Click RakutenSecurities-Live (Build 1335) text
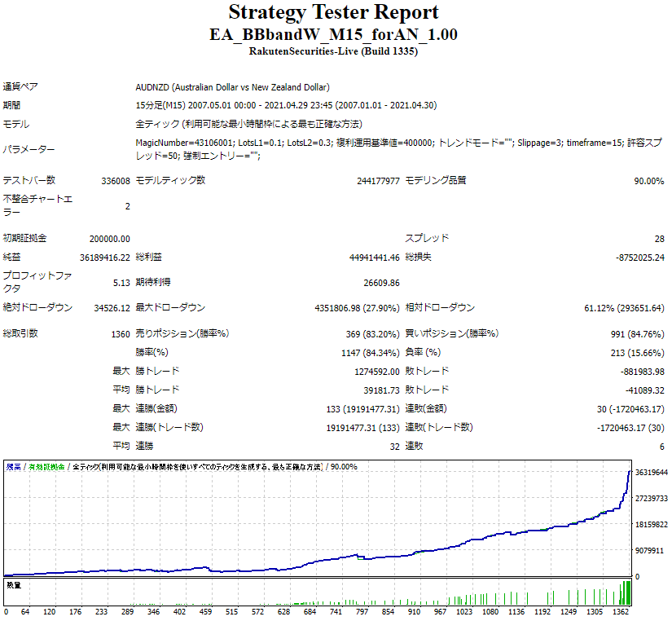The width and height of the screenshot is (672, 621). click(333, 51)
